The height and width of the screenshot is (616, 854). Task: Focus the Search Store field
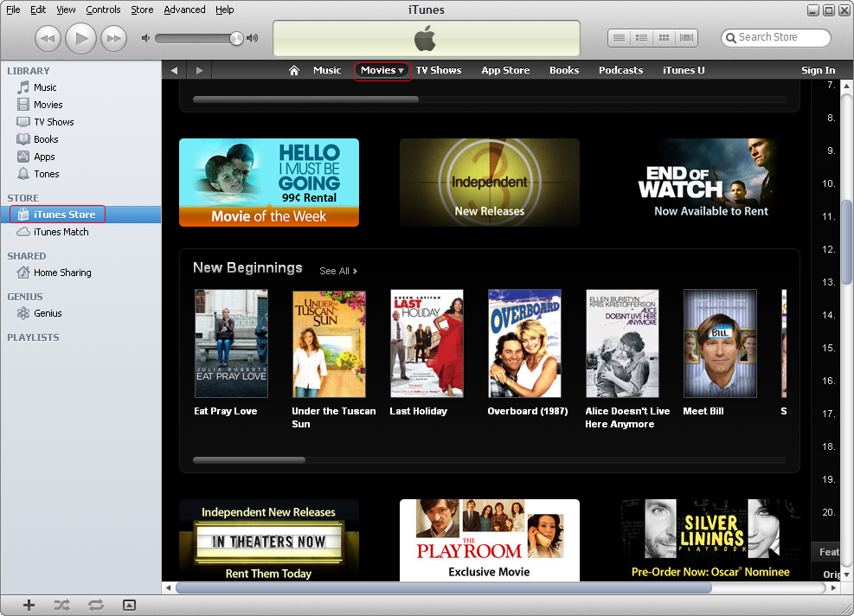776,37
